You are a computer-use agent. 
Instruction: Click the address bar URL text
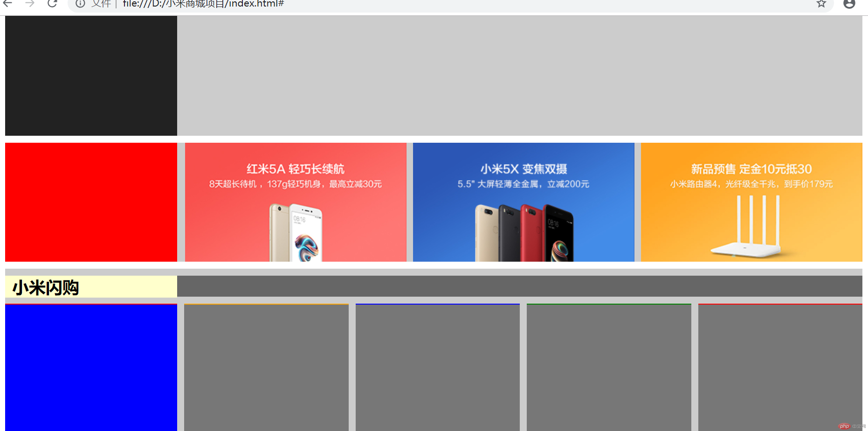click(203, 4)
